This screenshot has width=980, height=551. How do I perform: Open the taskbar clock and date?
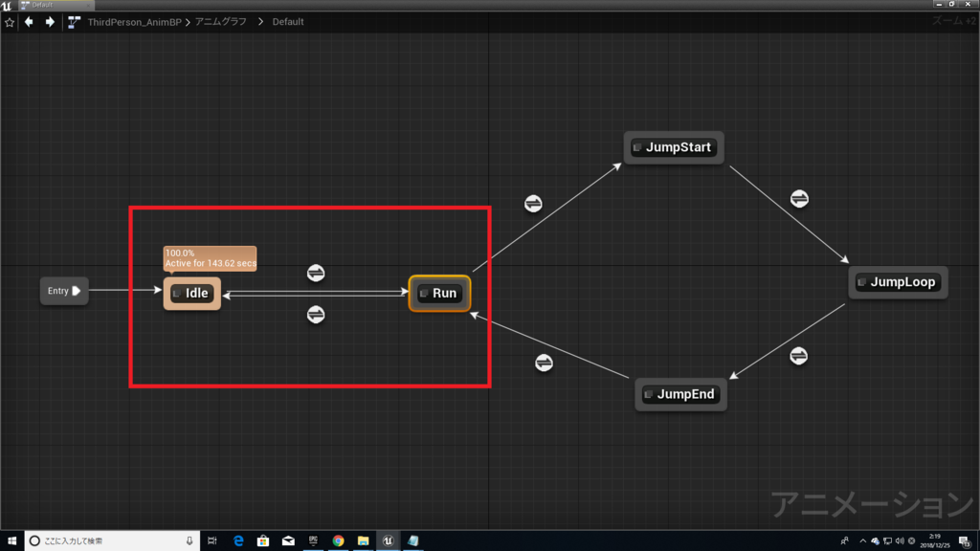point(935,541)
